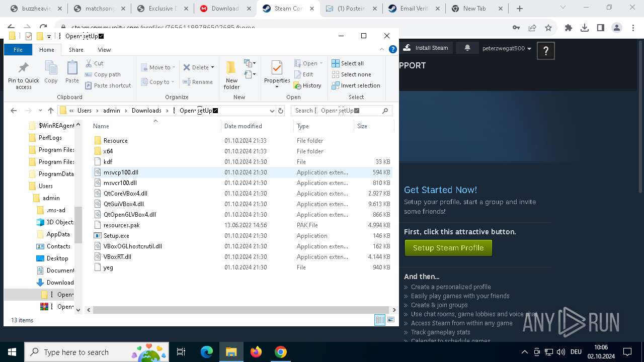Viewport: 644px width, 362px height.
Task: Select the Resource folder
Action: [x=242, y=141]
